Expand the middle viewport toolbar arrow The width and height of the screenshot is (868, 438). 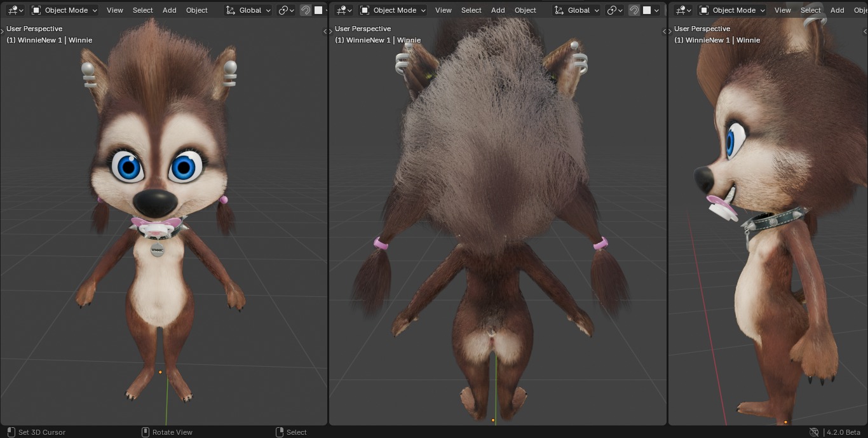(x=332, y=32)
